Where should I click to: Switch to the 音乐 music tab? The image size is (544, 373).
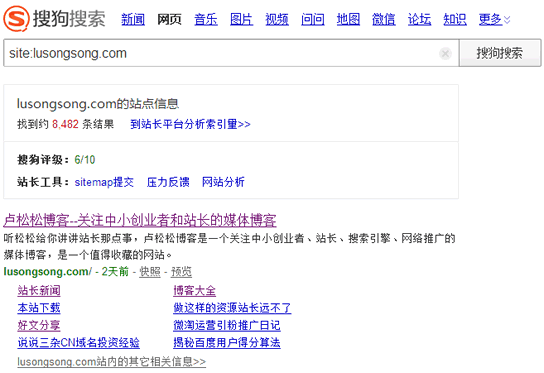[x=206, y=19]
